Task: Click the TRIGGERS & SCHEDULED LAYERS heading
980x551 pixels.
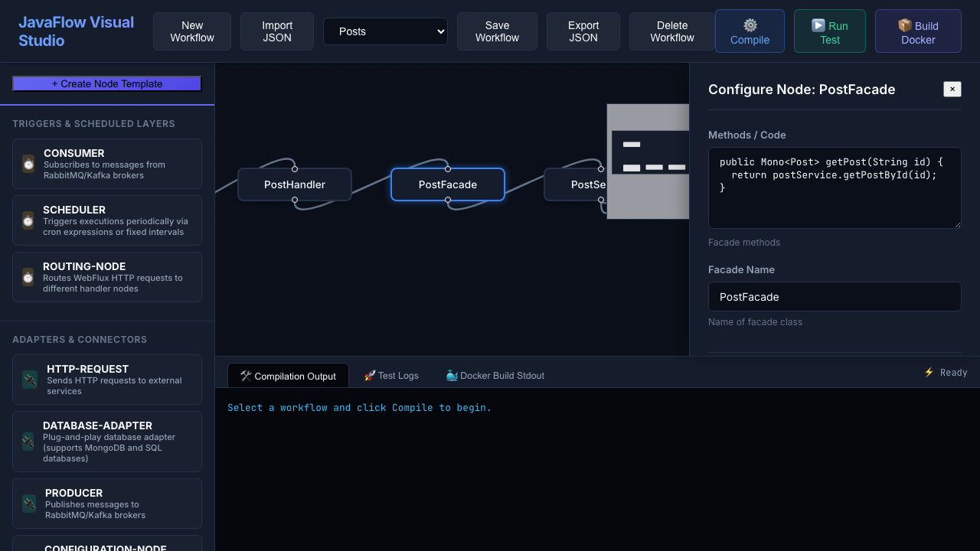Action: (93, 124)
